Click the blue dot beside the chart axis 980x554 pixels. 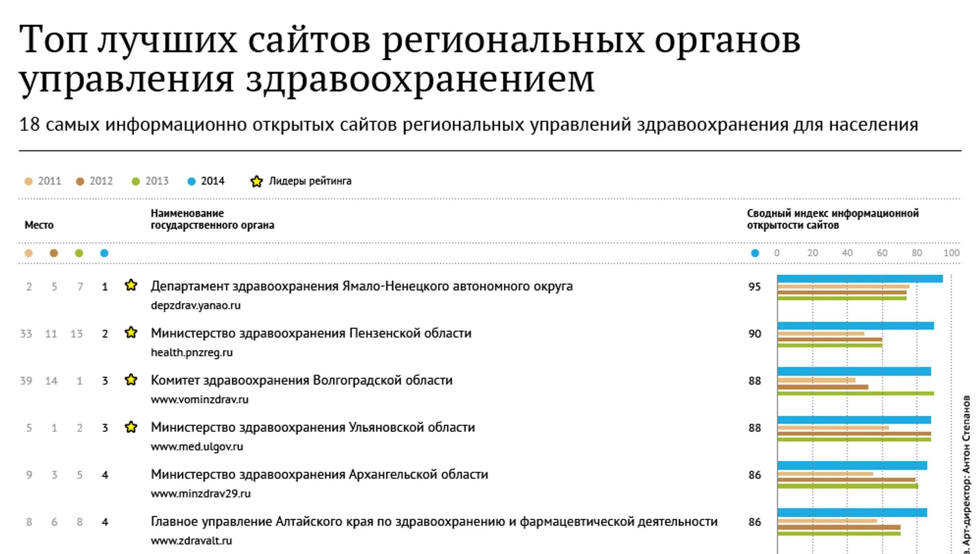click(755, 253)
